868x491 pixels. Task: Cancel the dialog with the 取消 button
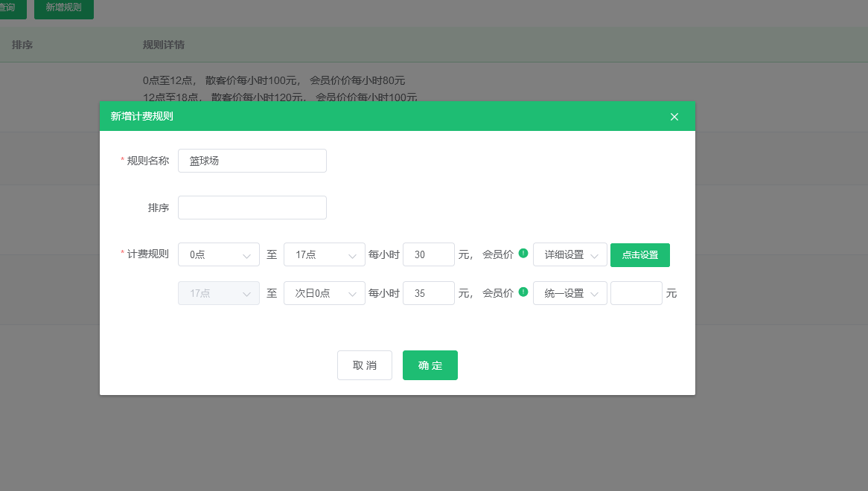click(365, 365)
